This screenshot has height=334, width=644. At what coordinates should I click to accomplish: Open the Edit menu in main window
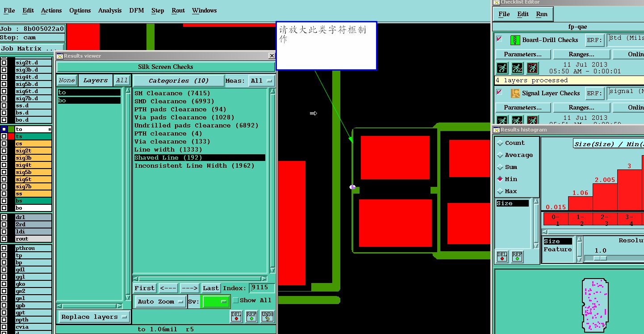tap(28, 10)
